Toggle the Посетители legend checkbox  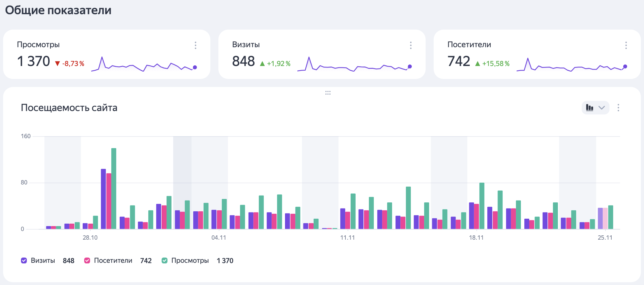pos(87,261)
